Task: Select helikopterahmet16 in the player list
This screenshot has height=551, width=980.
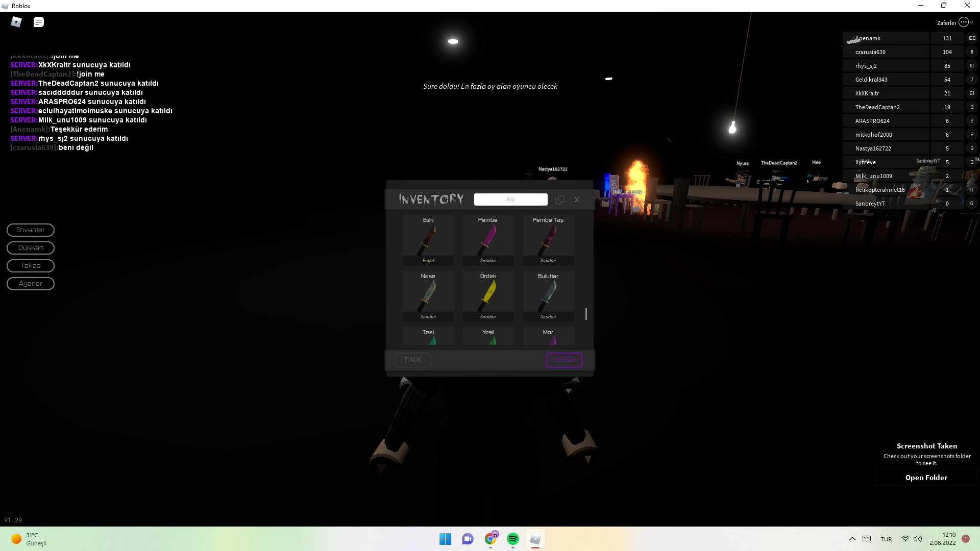Action: click(x=886, y=190)
